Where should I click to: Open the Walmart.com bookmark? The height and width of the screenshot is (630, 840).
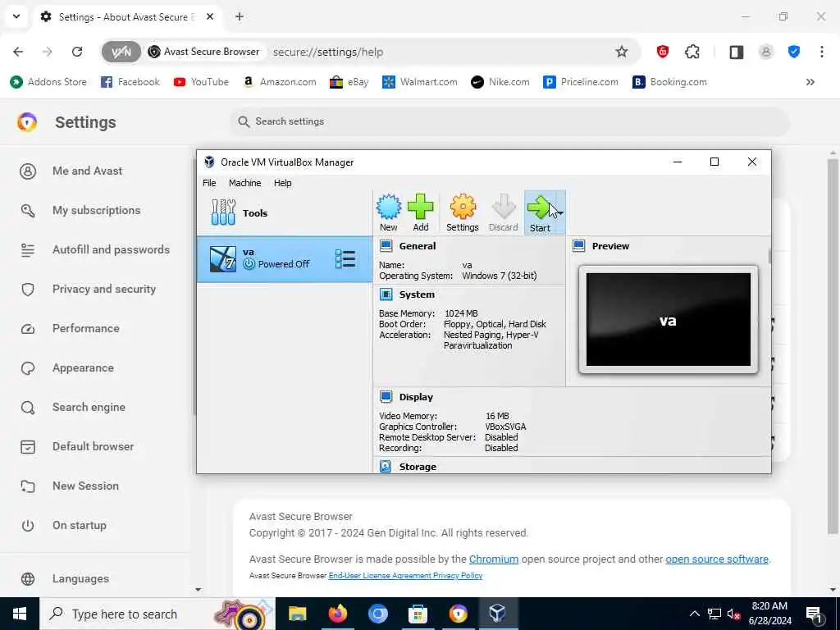(x=419, y=82)
